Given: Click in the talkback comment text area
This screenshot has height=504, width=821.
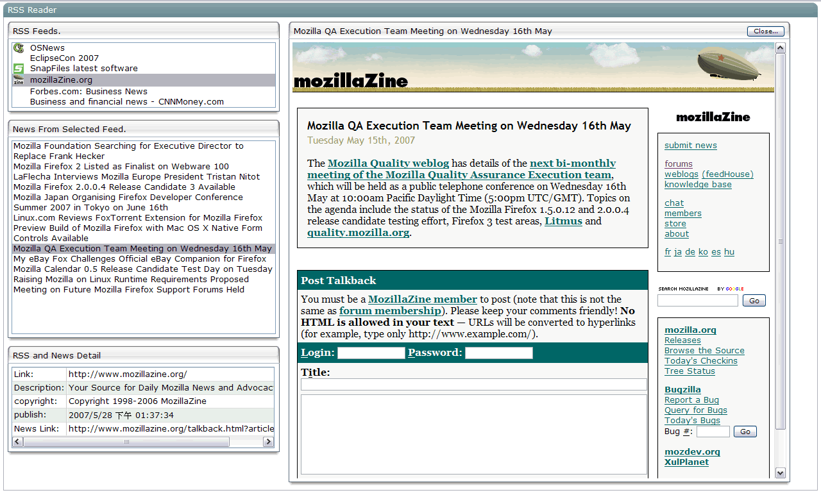Looking at the screenshot, I should 474,434.
